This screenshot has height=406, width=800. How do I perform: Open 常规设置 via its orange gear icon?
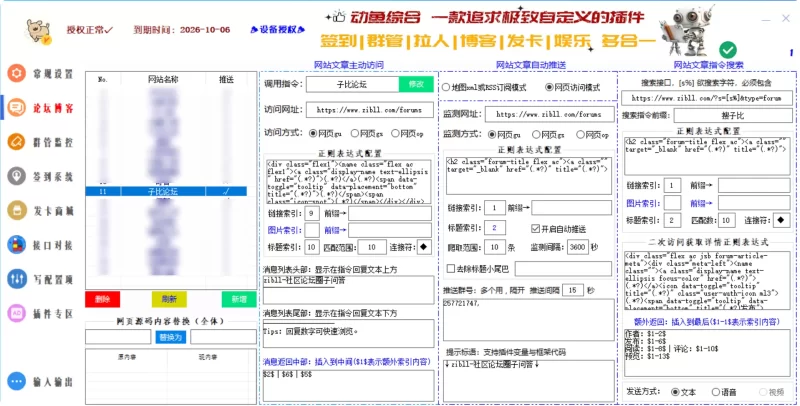tap(16, 73)
